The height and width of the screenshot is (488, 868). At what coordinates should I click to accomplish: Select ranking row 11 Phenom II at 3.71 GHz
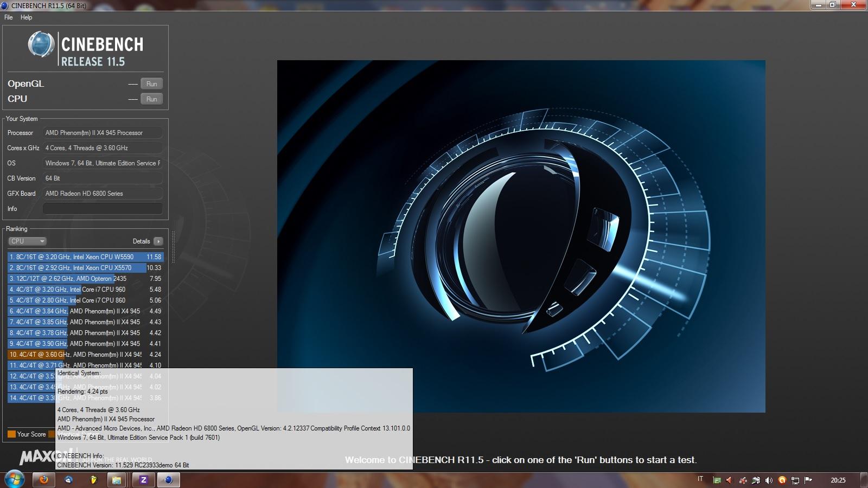tap(86, 364)
